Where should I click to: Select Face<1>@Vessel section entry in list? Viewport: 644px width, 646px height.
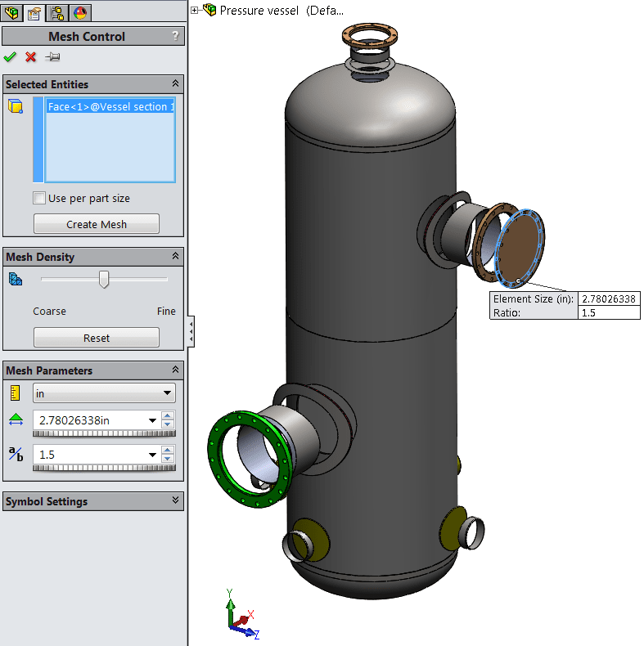(x=110, y=107)
